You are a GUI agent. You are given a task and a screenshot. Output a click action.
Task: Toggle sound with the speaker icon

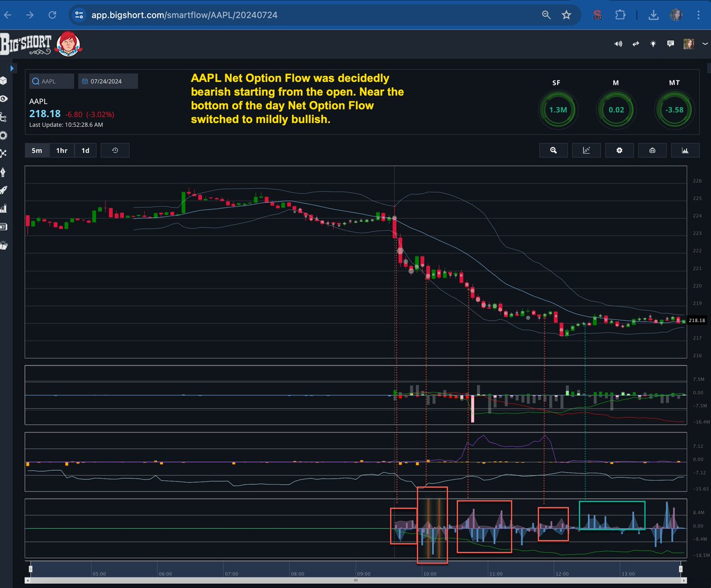[x=619, y=44]
